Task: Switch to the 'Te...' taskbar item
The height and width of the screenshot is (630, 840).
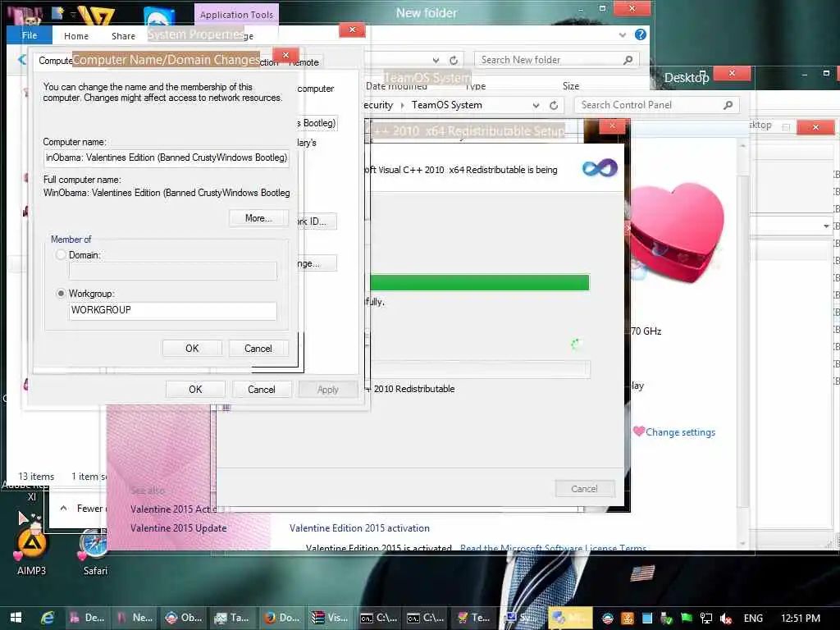Action: pos(472,618)
